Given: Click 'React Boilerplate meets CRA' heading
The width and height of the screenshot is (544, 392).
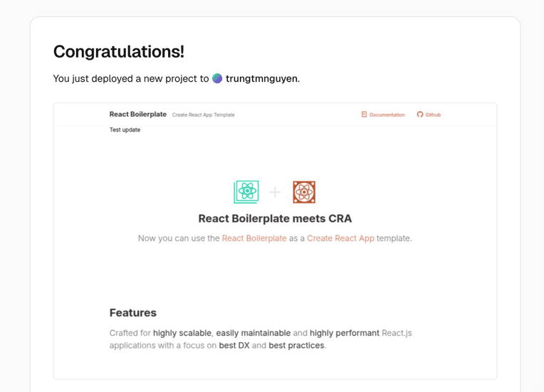Looking at the screenshot, I should coord(275,218).
